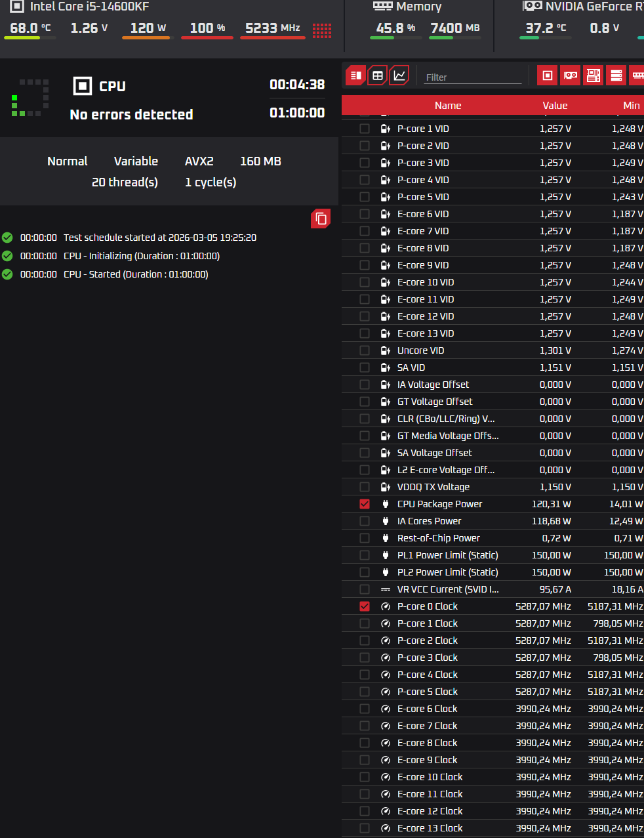
Task: Select the Rest-of-Chip Power row name
Action: pyautogui.click(x=439, y=538)
